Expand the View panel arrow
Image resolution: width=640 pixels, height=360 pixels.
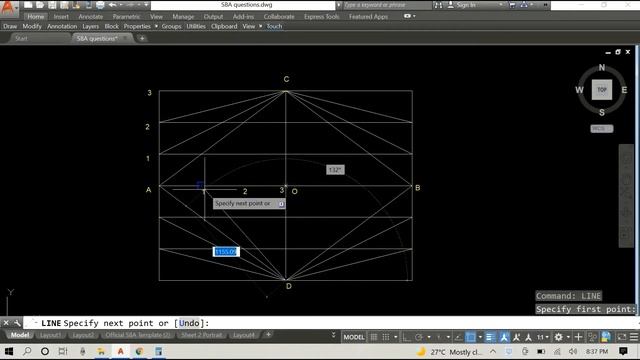point(260,26)
